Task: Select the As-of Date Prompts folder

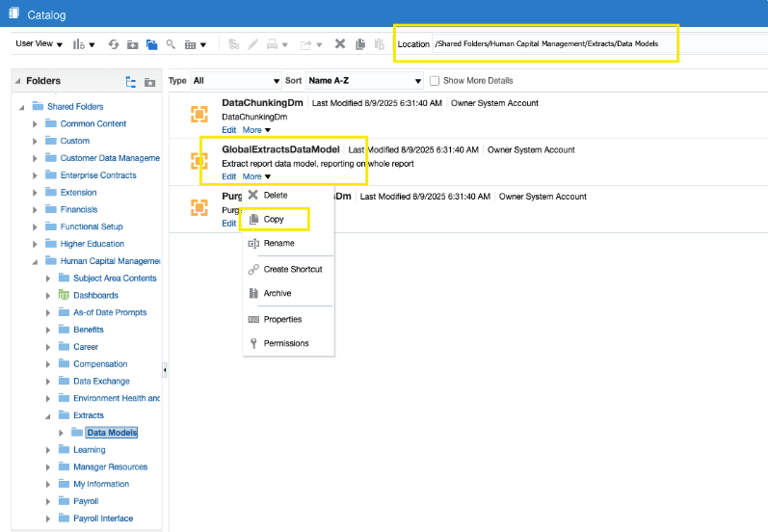Action: point(110,312)
